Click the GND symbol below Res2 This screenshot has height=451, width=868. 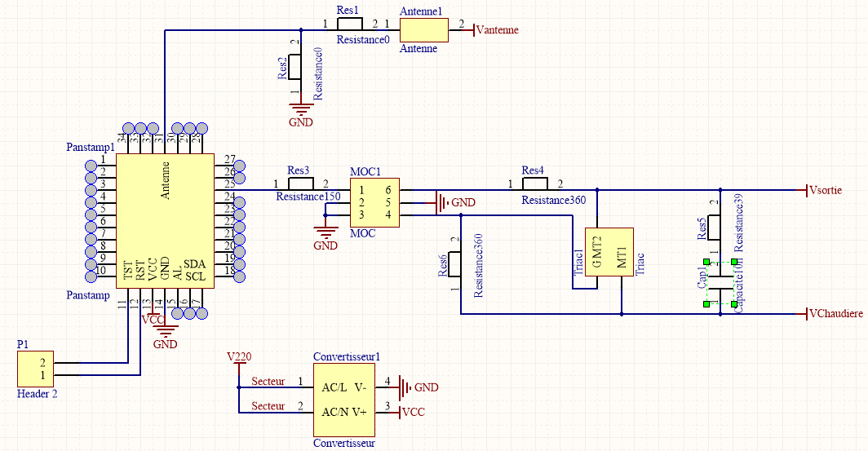[x=301, y=113]
